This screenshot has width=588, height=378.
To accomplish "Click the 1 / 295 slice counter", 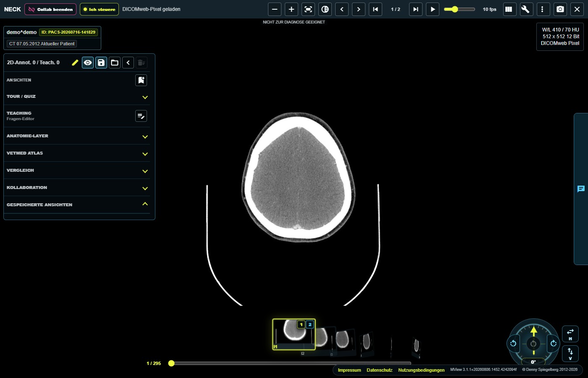I will [x=154, y=363].
